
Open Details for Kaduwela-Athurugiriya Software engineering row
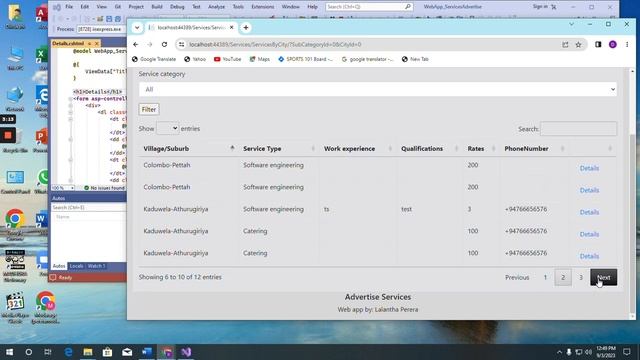pyautogui.click(x=589, y=212)
